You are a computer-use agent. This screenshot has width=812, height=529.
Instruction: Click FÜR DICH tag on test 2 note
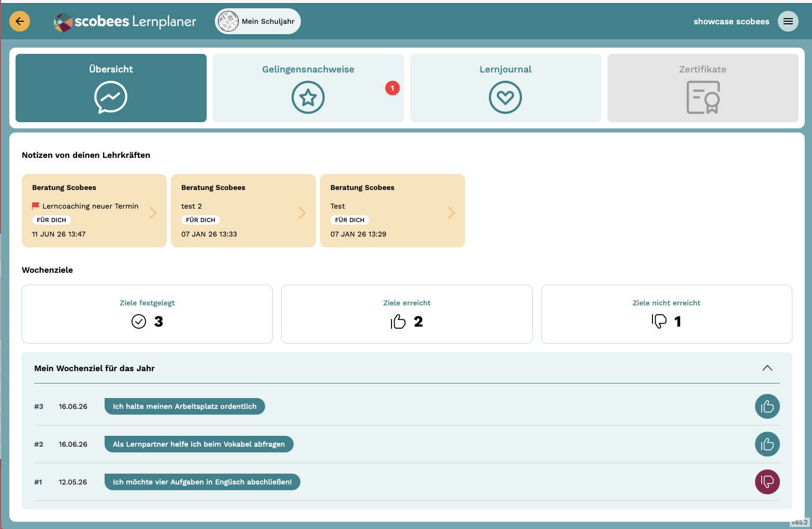[200, 220]
